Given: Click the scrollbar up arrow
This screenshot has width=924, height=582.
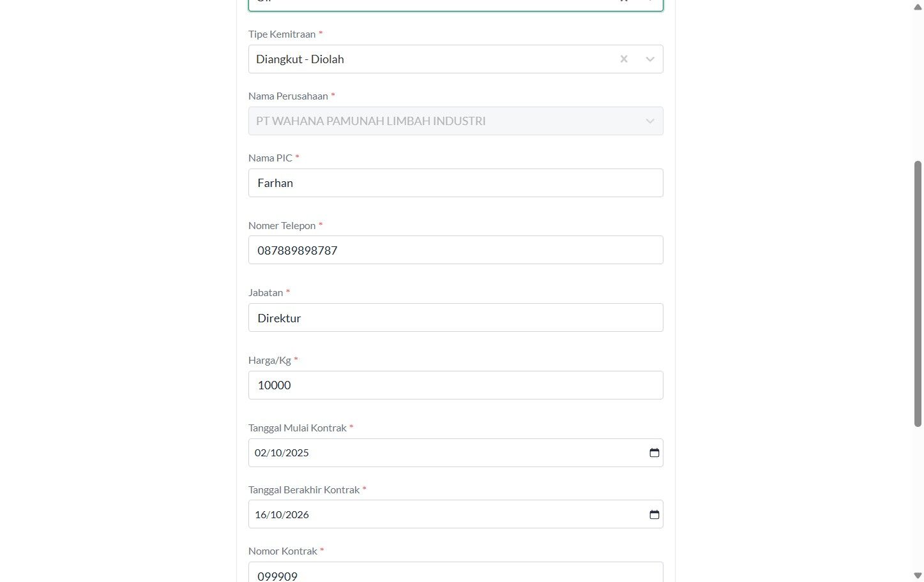Looking at the screenshot, I should [918, 7].
